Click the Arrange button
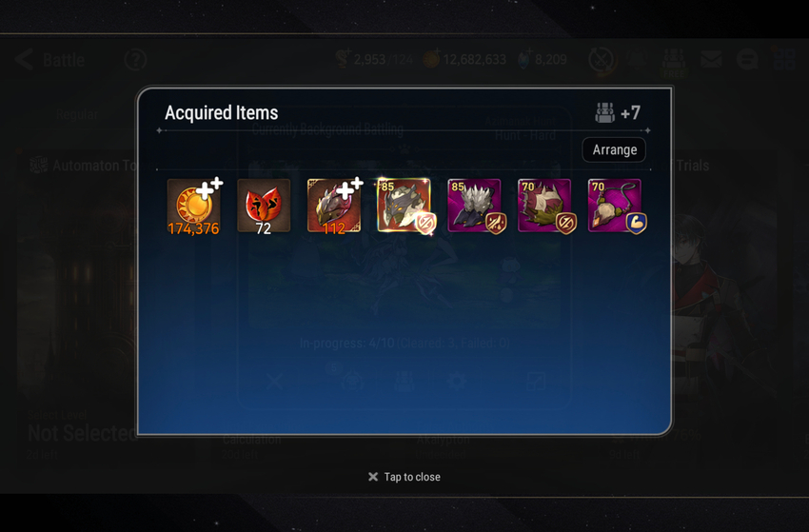 (614, 149)
